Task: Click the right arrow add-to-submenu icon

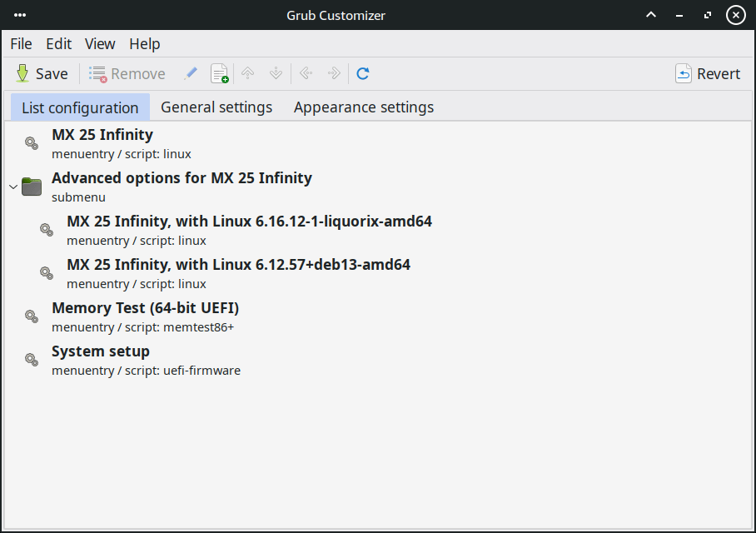Action: [x=334, y=73]
